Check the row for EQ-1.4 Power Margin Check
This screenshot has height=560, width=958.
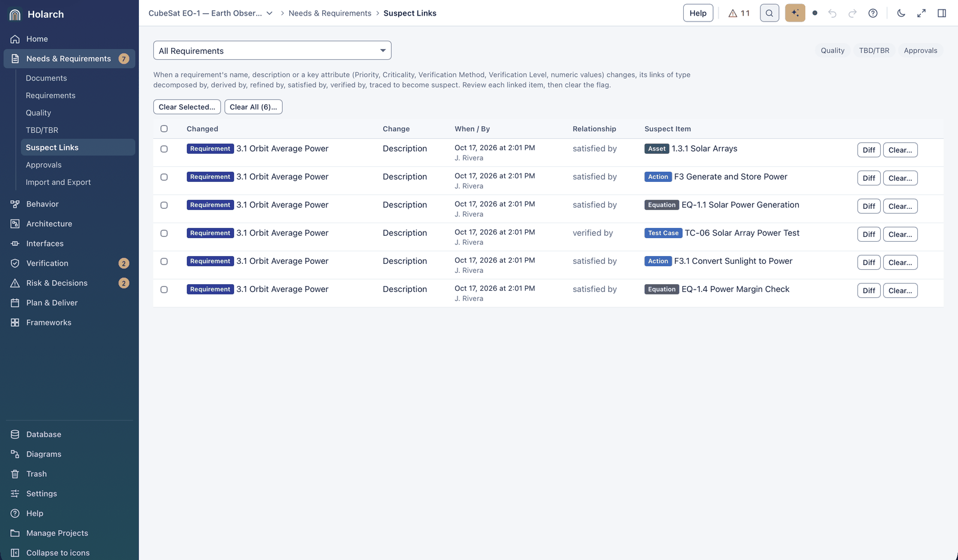point(164,290)
